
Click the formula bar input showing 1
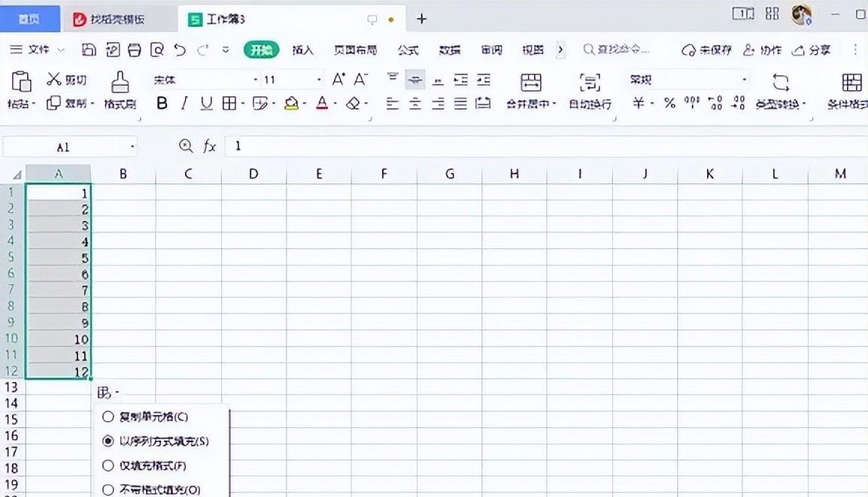(x=545, y=146)
